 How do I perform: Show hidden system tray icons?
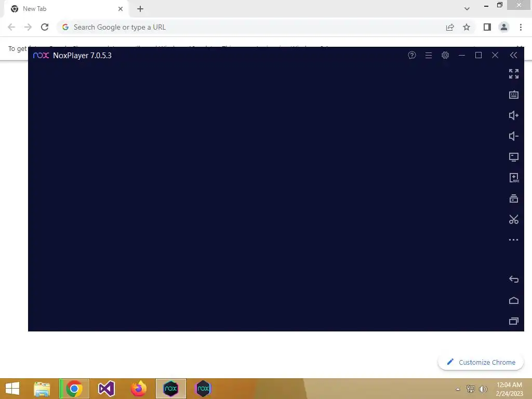(458, 389)
